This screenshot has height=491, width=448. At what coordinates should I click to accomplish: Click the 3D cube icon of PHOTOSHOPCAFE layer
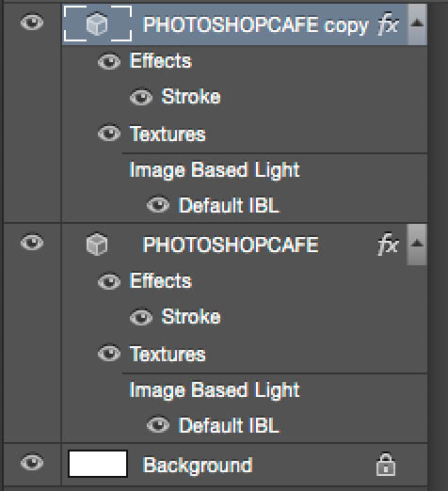click(97, 245)
